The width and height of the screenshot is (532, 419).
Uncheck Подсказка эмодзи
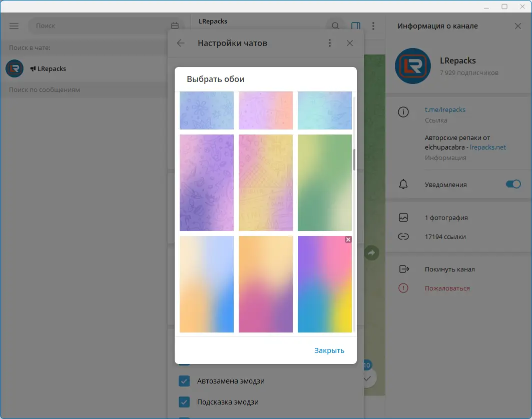point(184,402)
